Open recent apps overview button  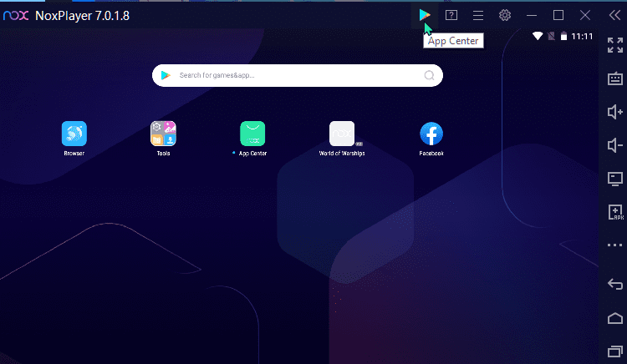point(615,351)
